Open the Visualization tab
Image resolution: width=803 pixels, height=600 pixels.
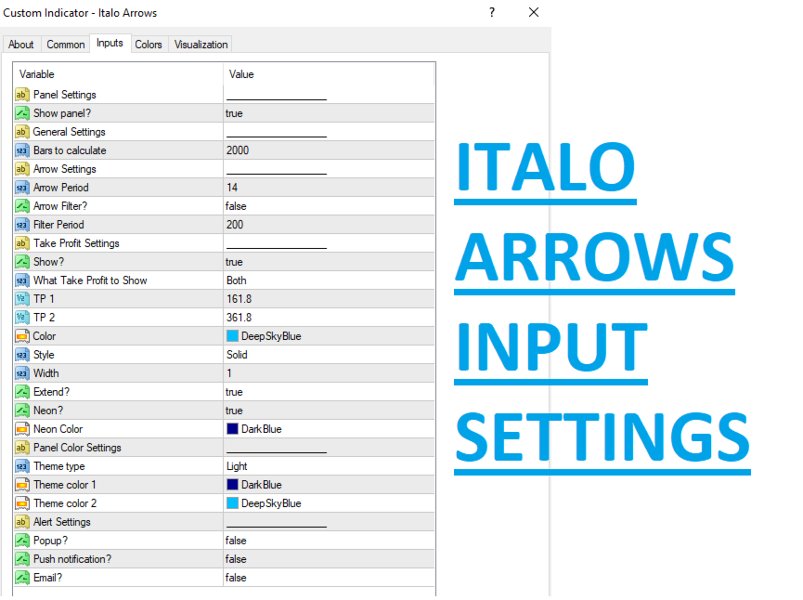click(201, 45)
